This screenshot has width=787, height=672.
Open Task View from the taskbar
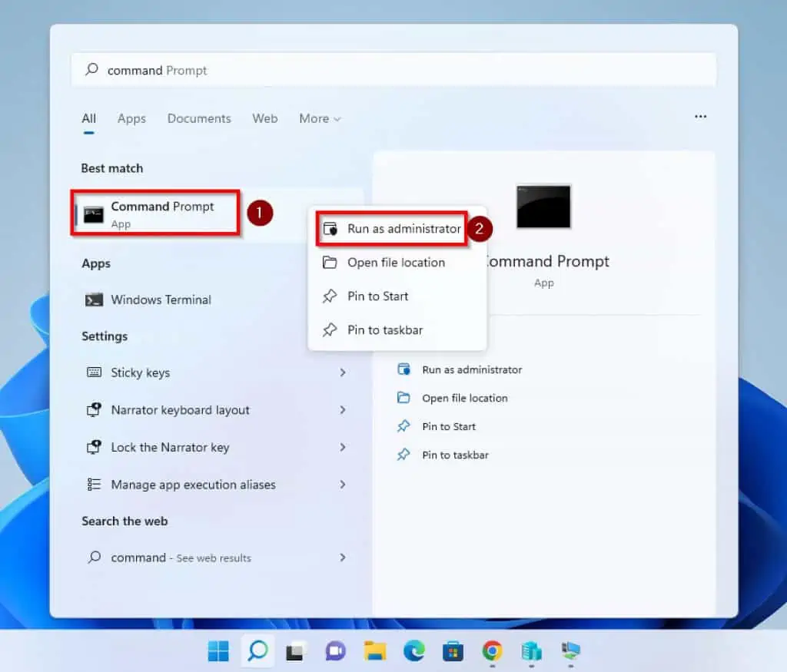[297, 650]
